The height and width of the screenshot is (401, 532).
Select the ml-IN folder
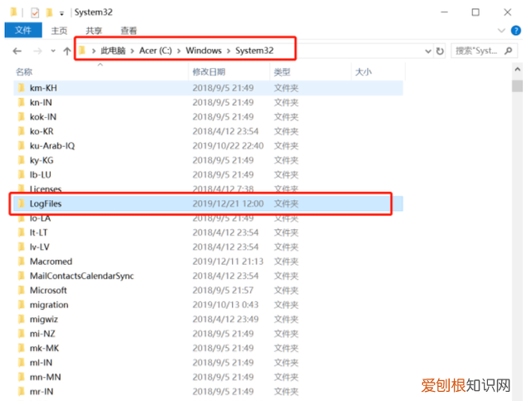click(209, 363)
